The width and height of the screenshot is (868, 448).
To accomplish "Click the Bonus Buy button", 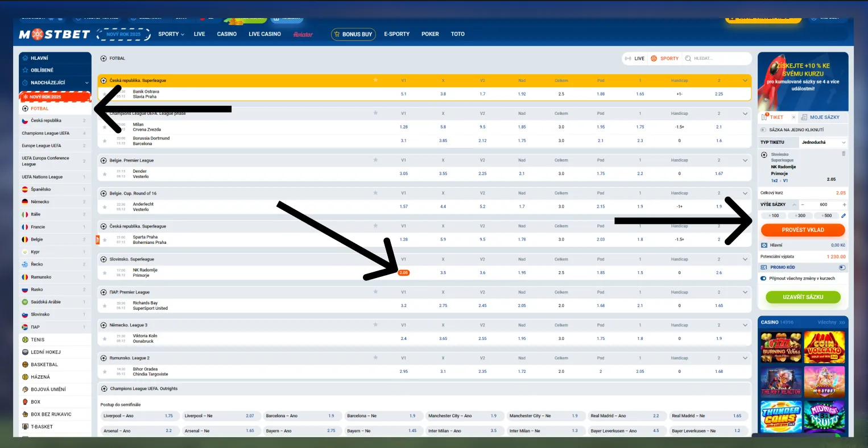I will point(353,34).
